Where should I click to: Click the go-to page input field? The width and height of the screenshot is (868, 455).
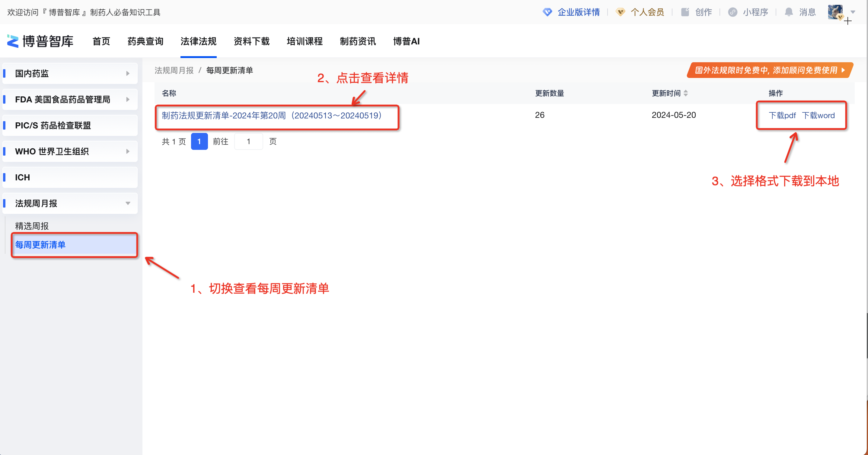point(248,141)
